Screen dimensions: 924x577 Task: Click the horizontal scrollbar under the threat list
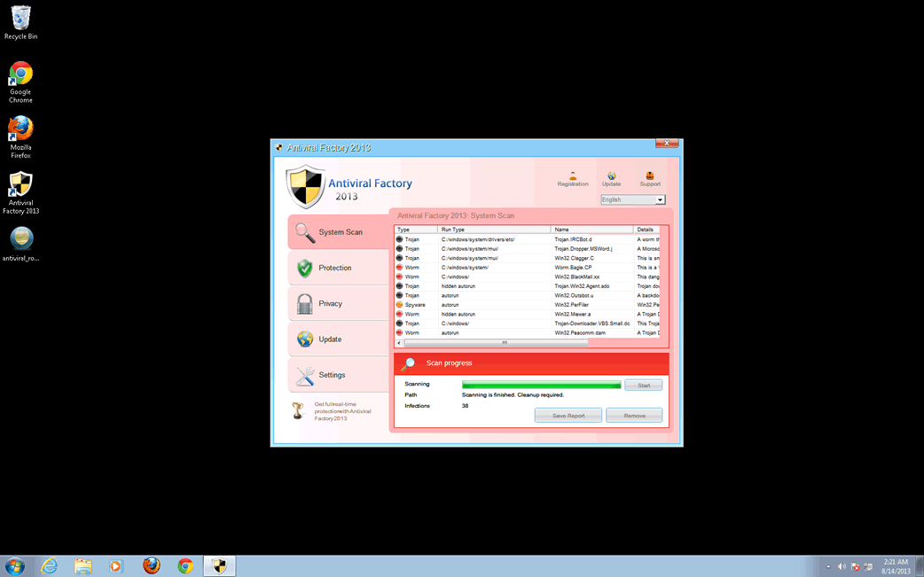[x=505, y=343]
